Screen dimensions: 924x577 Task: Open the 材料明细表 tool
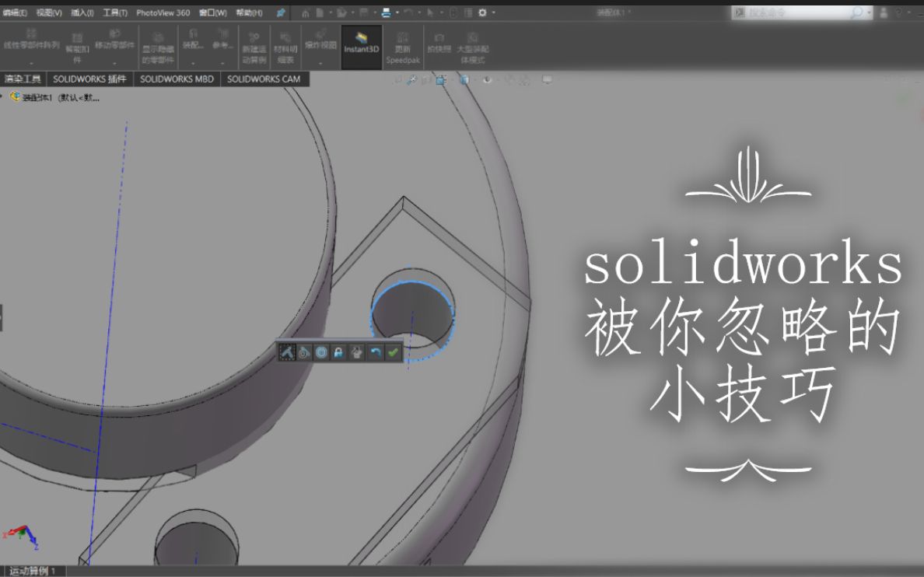286,45
